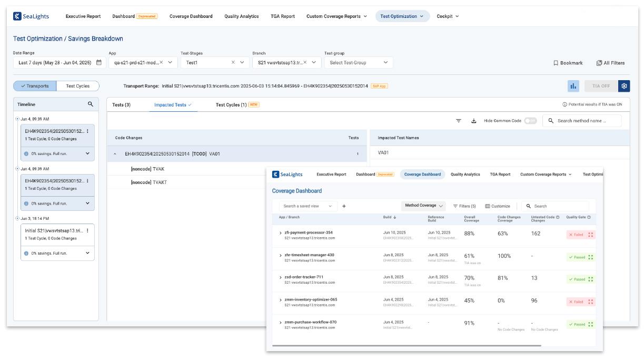Screen dimensions: 644x358
Task: Click the plus icon beside saved view search
Action: click(x=344, y=206)
